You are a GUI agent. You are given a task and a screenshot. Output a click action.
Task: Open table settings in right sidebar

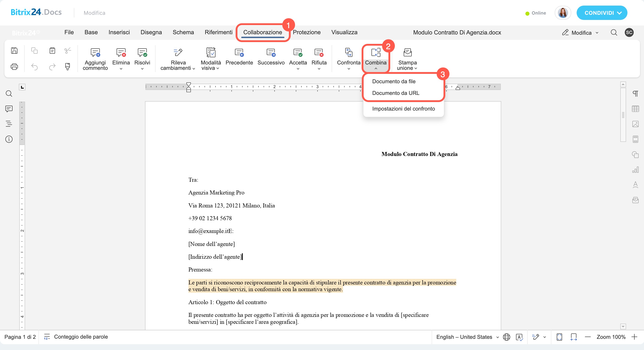[635, 109]
